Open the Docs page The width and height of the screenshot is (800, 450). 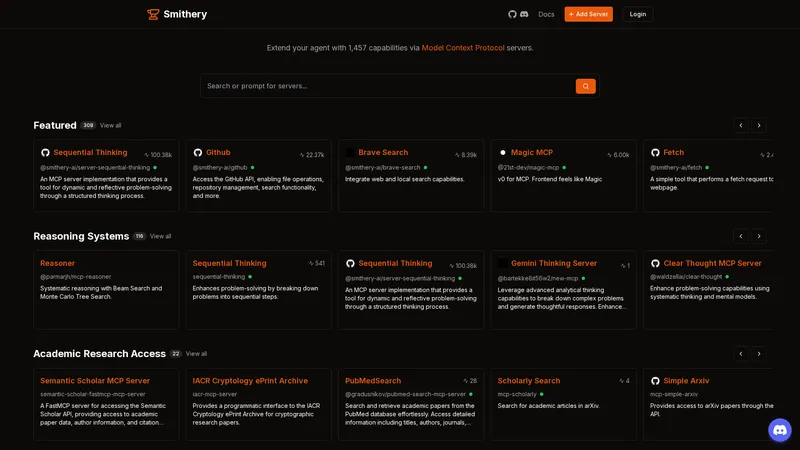click(546, 14)
